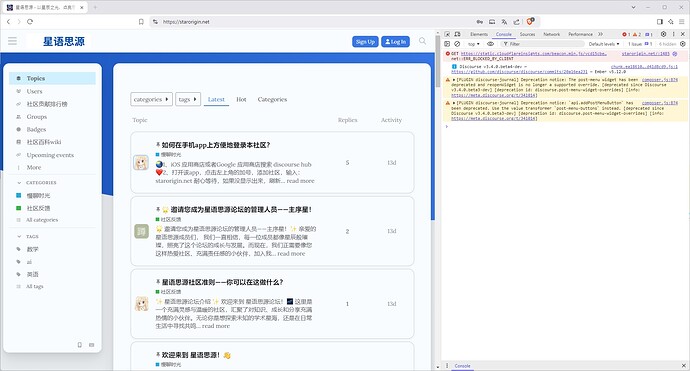The height and width of the screenshot is (371, 690).
Task: Click the DevTools error count badge
Action: (x=626, y=34)
